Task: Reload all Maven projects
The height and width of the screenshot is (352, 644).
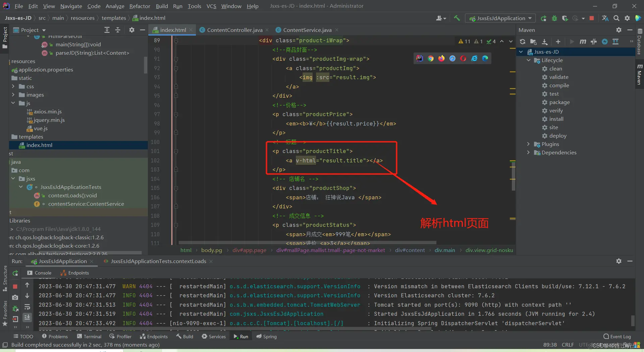Action: (523, 42)
